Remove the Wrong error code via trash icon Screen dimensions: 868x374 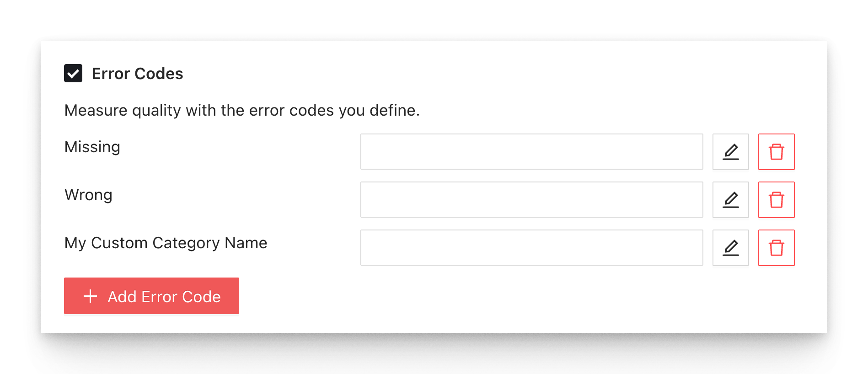[x=776, y=200]
